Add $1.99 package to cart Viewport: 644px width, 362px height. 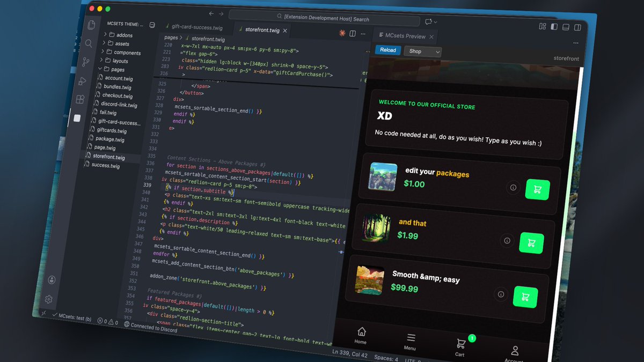click(x=531, y=243)
